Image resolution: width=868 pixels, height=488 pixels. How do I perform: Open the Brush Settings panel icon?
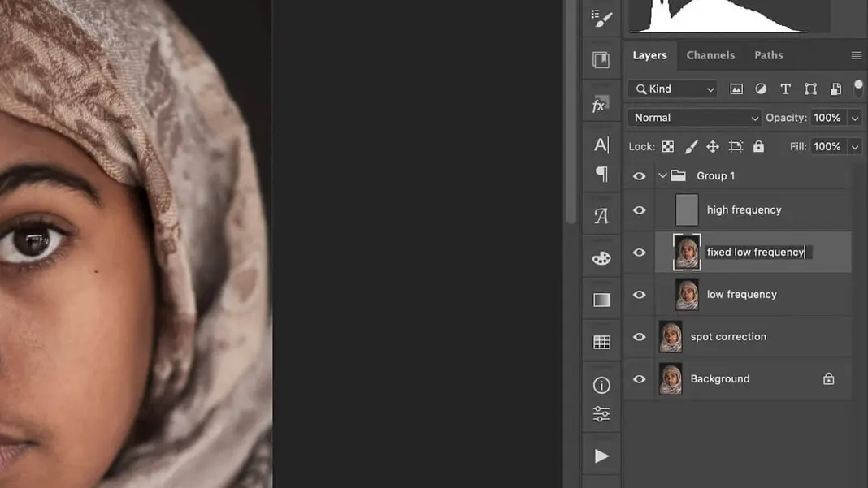click(601, 18)
